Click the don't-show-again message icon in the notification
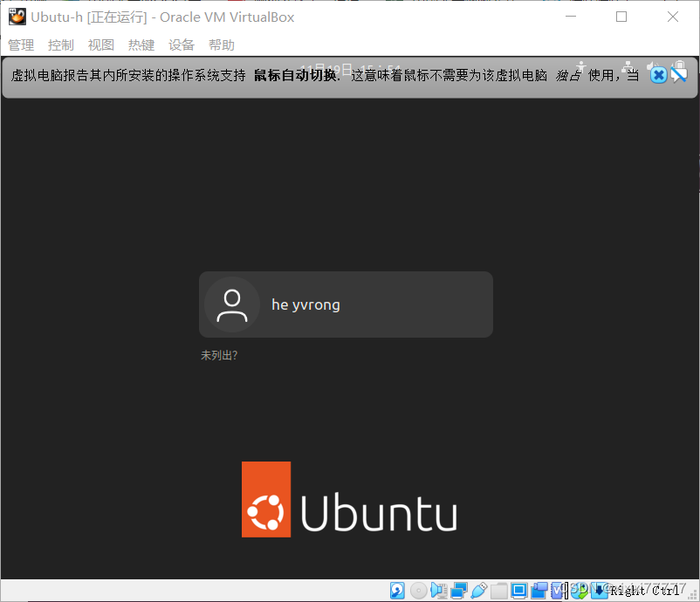 678,74
